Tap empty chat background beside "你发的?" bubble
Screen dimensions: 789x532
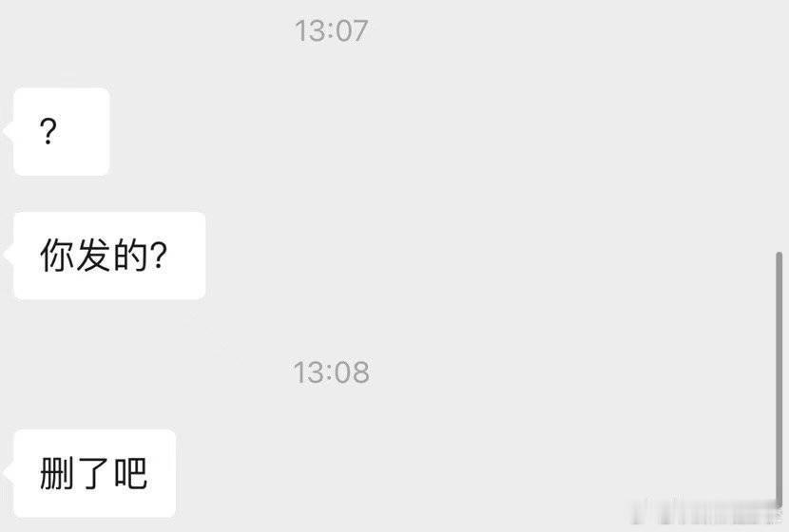tap(452, 256)
